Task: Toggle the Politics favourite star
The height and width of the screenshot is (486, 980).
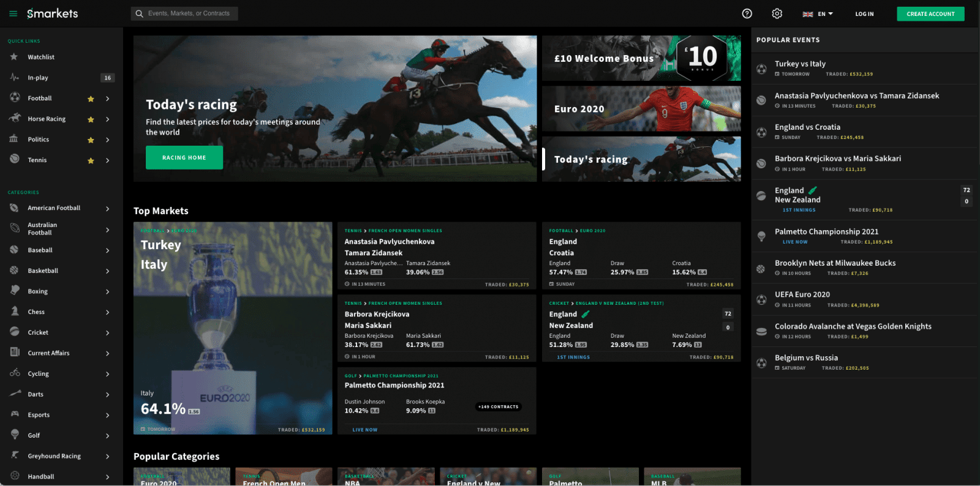Action: 91,140
